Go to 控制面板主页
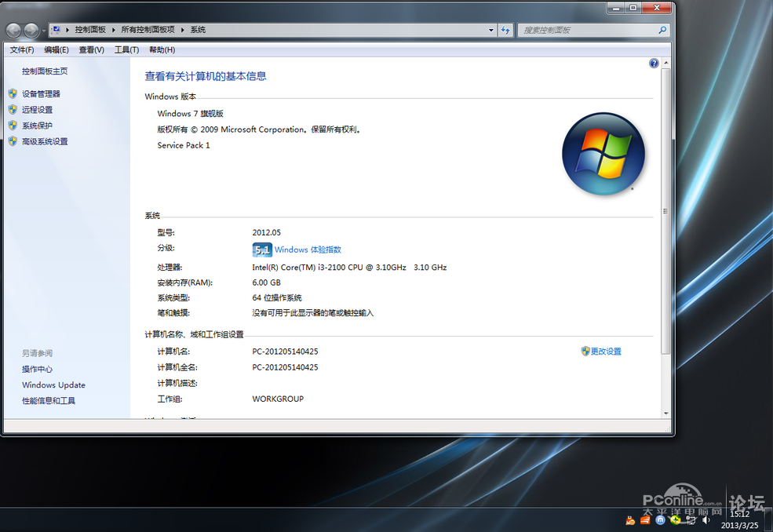The height and width of the screenshot is (532, 773). [x=45, y=71]
